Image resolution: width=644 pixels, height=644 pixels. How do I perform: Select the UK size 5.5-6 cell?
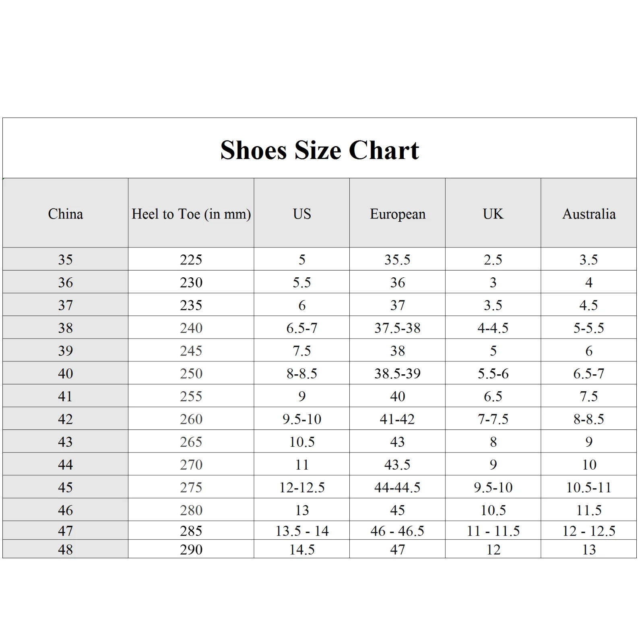click(493, 374)
